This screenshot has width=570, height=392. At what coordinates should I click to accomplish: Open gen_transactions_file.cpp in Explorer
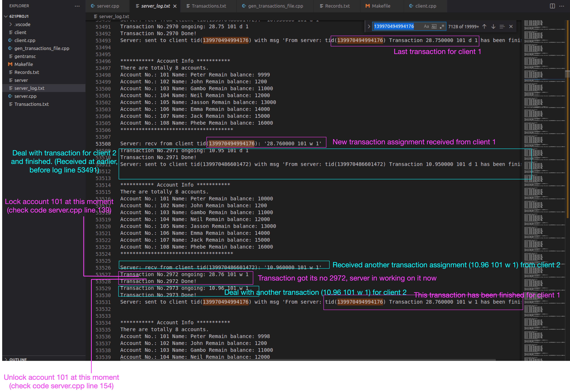[44, 48]
